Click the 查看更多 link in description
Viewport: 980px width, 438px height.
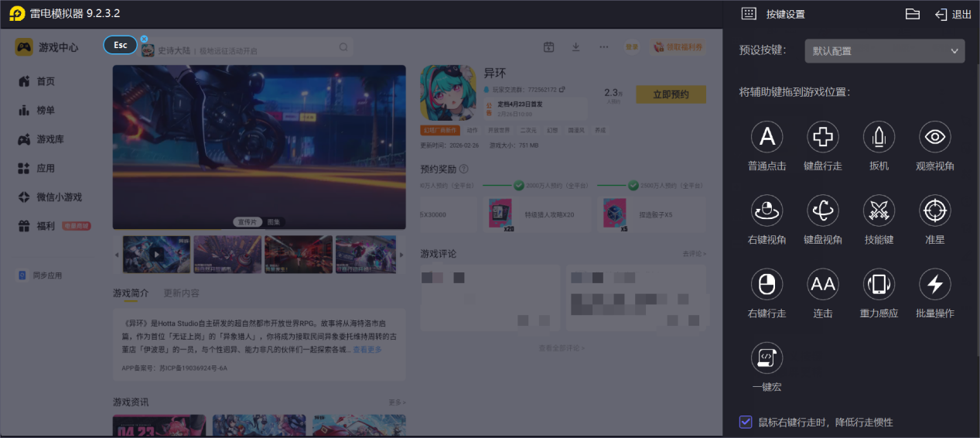(367, 350)
